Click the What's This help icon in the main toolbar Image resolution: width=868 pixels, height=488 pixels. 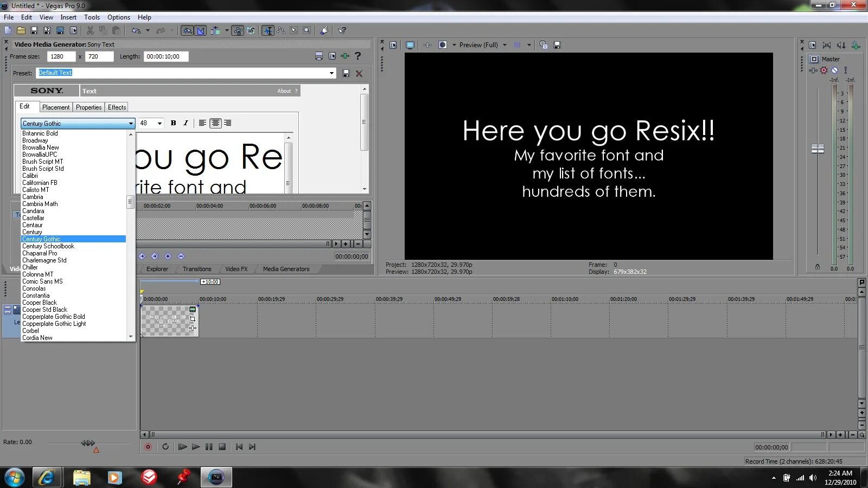tap(342, 30)
